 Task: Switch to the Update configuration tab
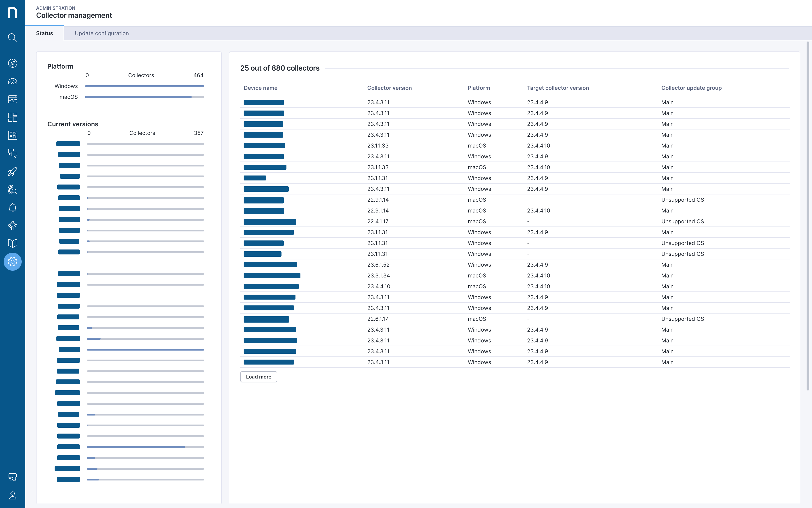pyautogui.click(x=101, y=33)
